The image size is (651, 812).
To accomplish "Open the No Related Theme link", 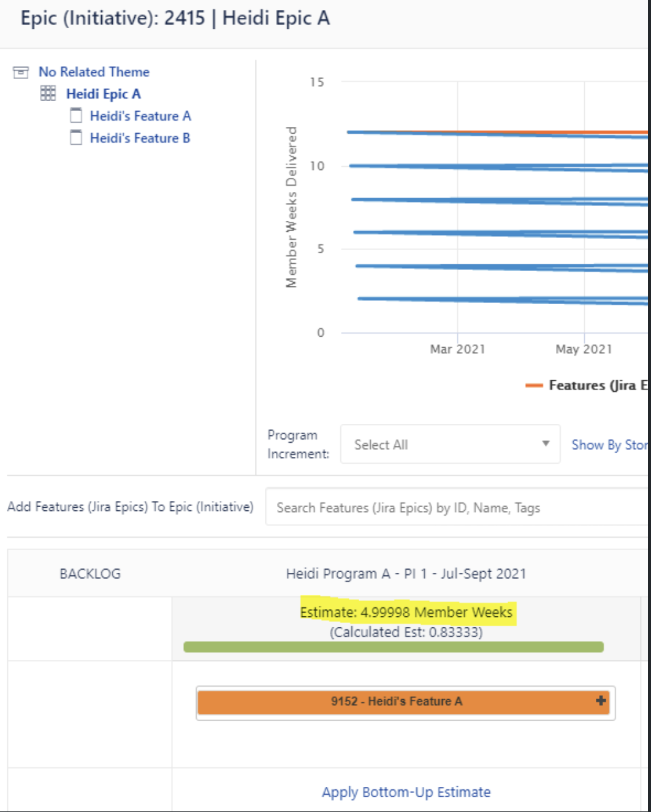I will click(x=94, y=72).
